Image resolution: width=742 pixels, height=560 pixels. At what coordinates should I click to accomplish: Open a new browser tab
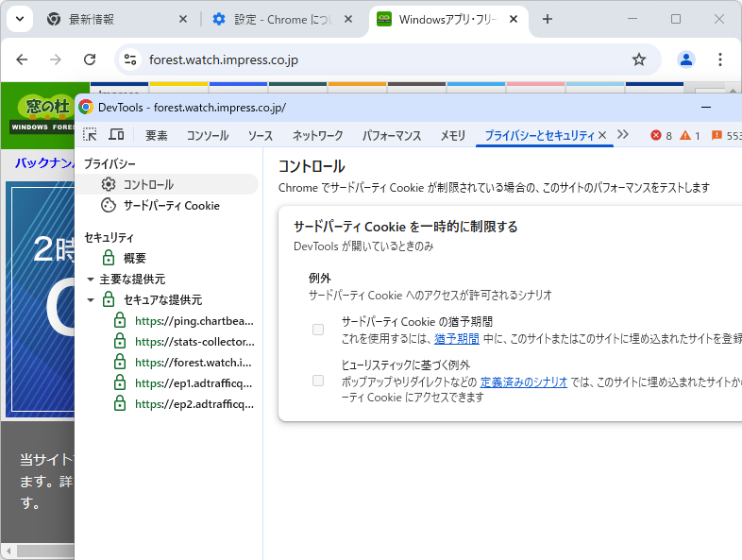point(547,19)
